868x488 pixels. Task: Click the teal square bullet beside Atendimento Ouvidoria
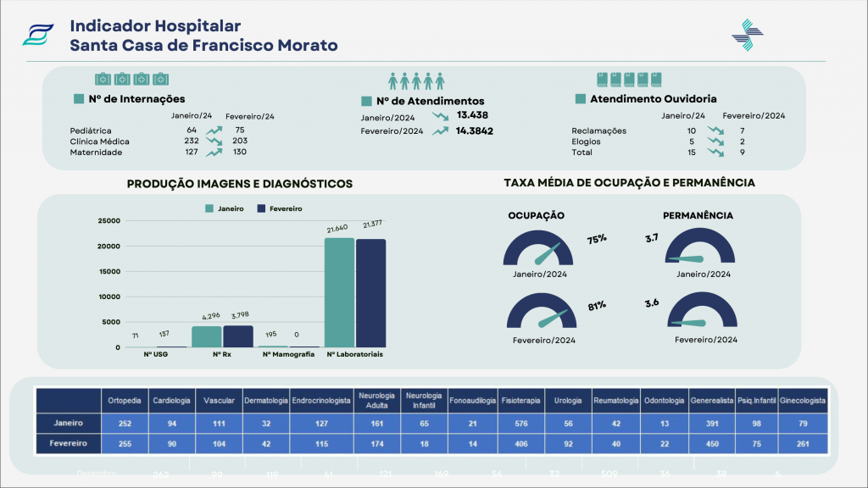pos(580,98)
